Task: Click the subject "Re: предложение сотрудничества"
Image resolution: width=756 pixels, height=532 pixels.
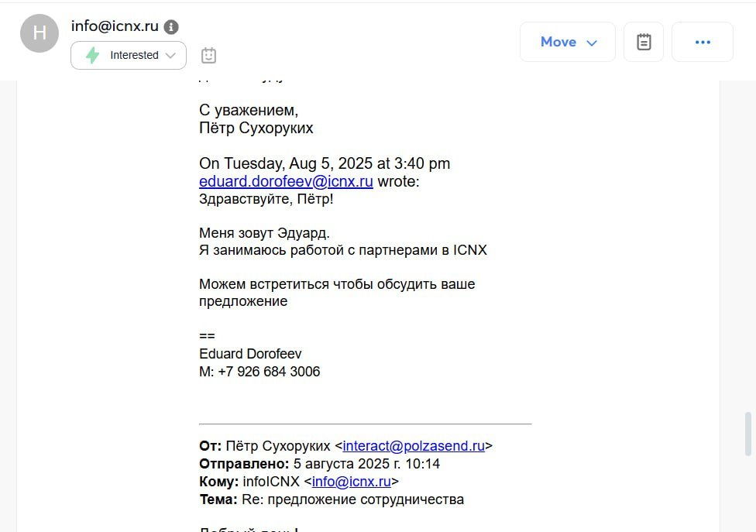Action: (352, 499)
